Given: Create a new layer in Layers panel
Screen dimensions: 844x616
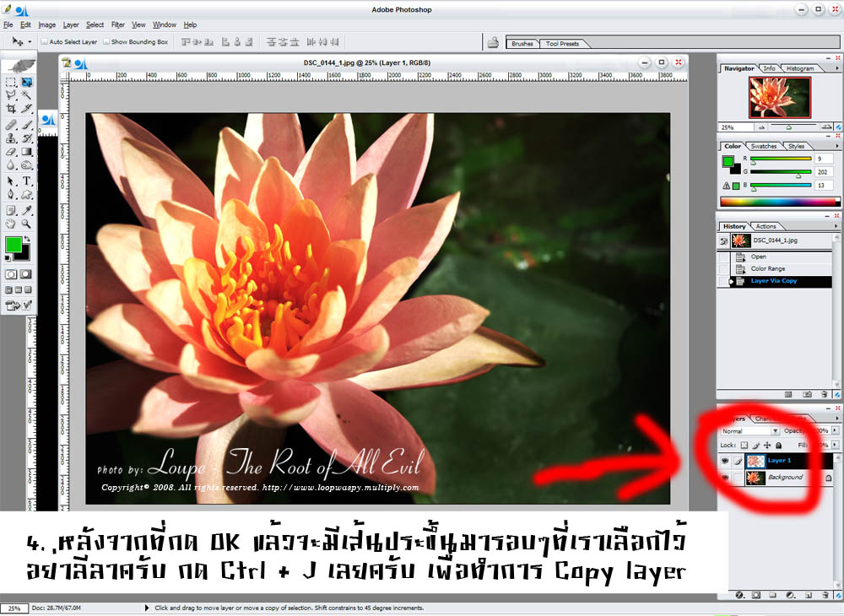Looking at the screenshot, I should (x=809, y=595).
